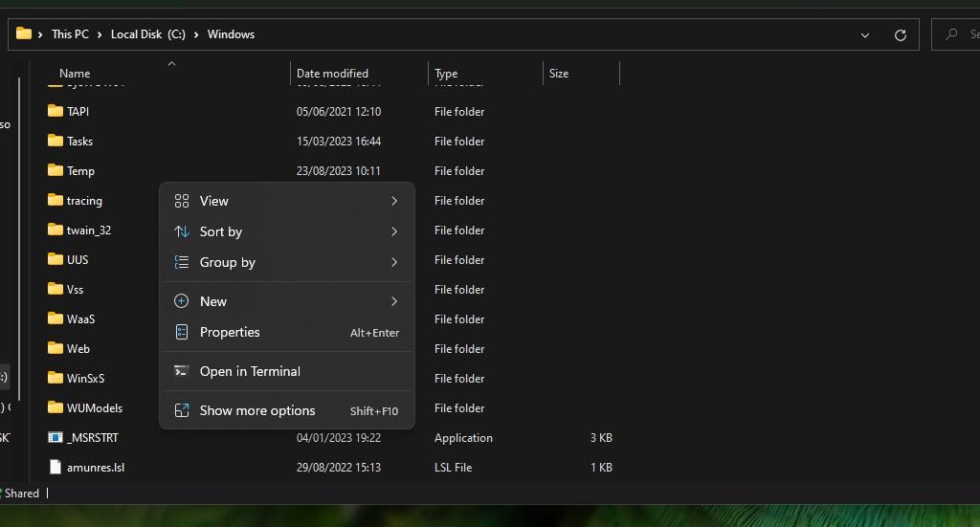This screenshot has height=527, width=980.
Task: Click the refresh icon in address bar
Action: 900,34
